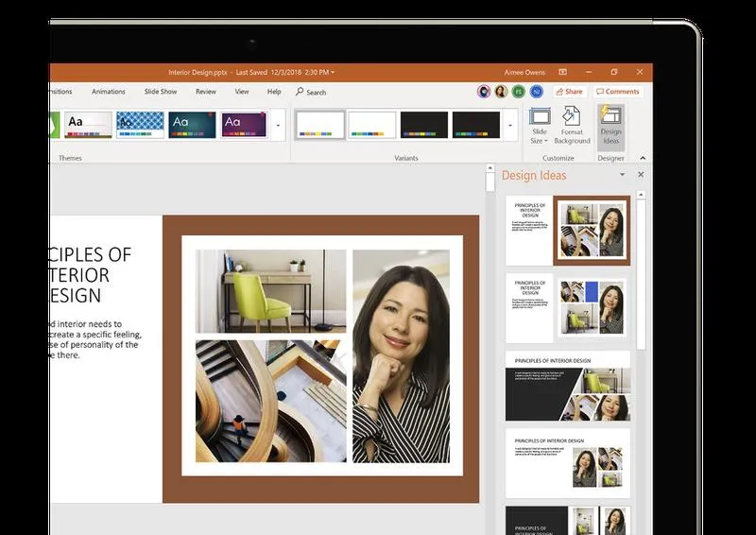Click the Search field text

(317, 92)
